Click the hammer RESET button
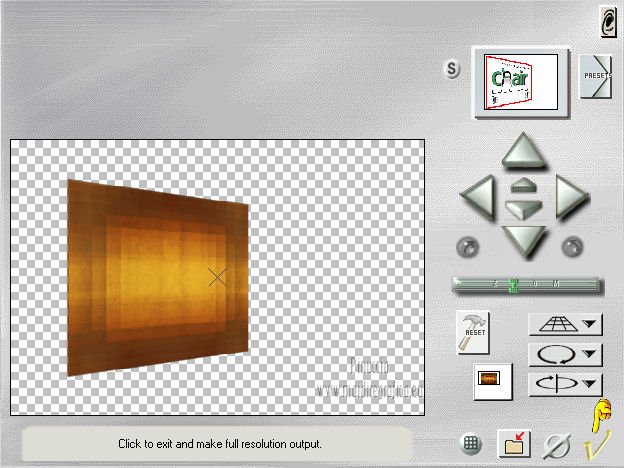Screen dimensions: 624x468 click(x=472, y=332)
